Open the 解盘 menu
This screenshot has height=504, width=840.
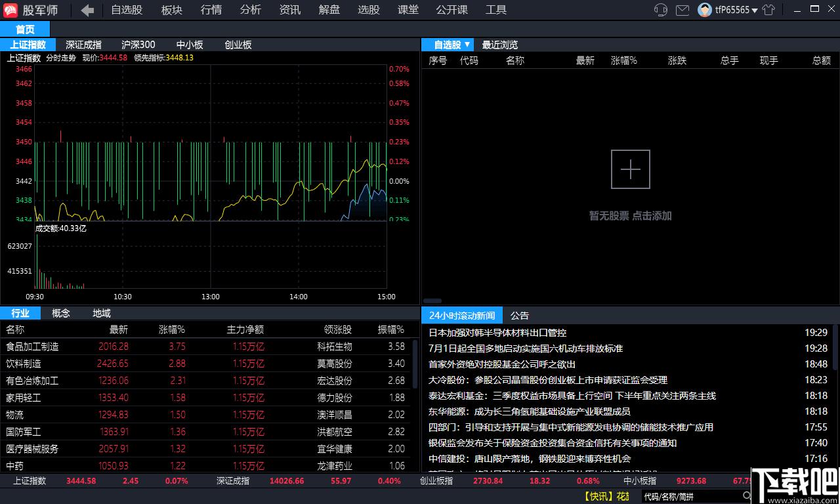click(x=329, y=10)
